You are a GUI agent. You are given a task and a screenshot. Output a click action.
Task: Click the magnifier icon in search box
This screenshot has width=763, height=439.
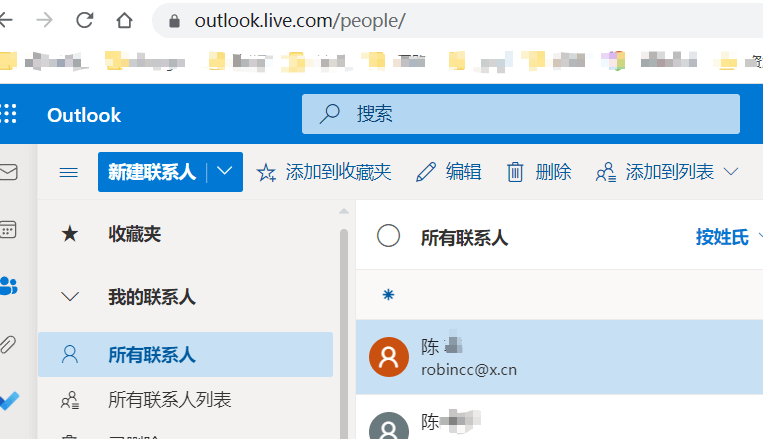pyautogui.click(x=329, y=114)
